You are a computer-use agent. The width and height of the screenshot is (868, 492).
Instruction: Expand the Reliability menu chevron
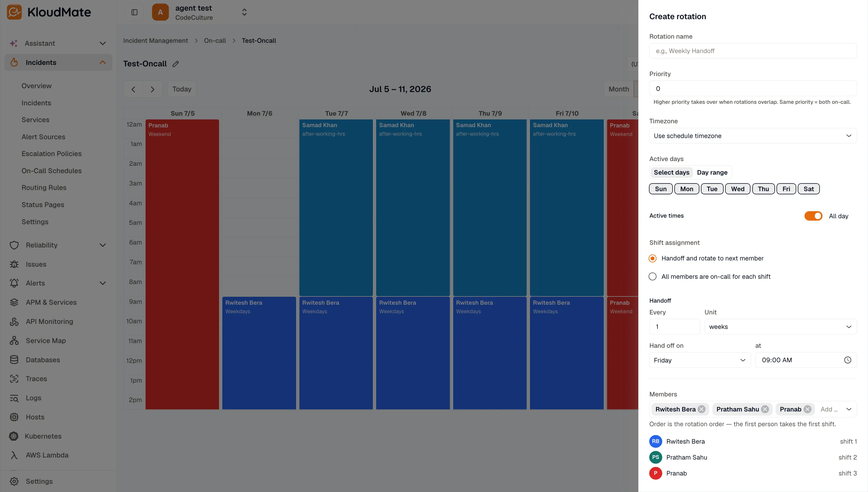pos(103,245)
